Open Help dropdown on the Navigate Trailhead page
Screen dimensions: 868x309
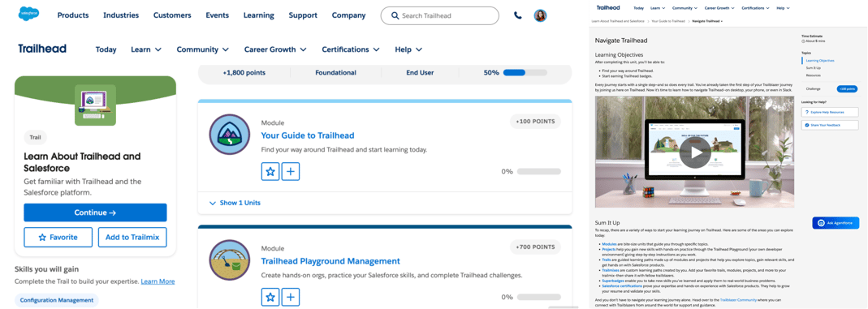[784, 8]
